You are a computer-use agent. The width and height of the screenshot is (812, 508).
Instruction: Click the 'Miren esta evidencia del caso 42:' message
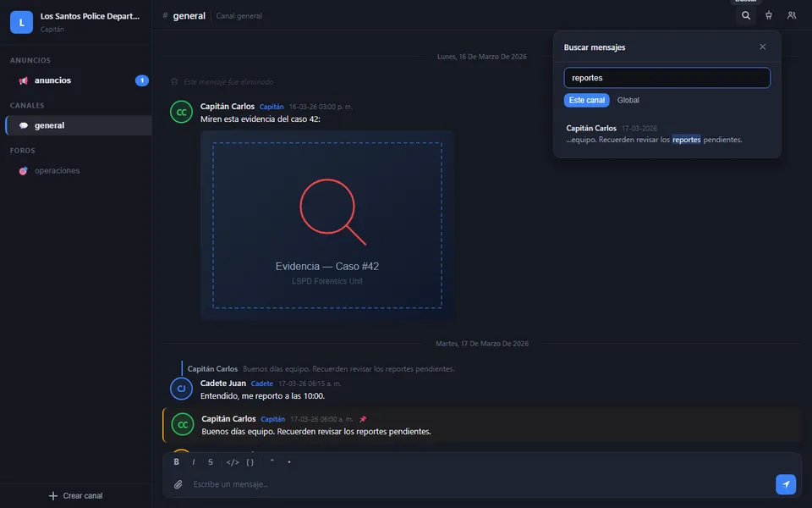pyautogui.click(x=261, y=119)
